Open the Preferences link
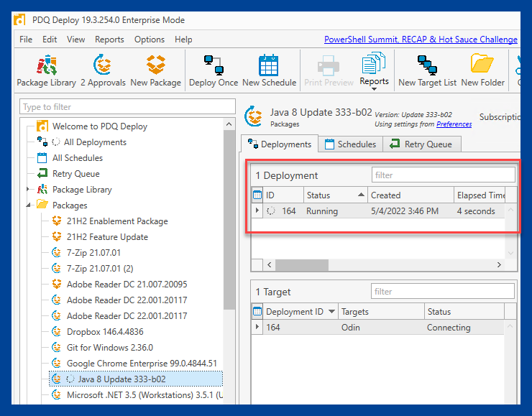Screen dimensions: 532x416 (454, 124)
